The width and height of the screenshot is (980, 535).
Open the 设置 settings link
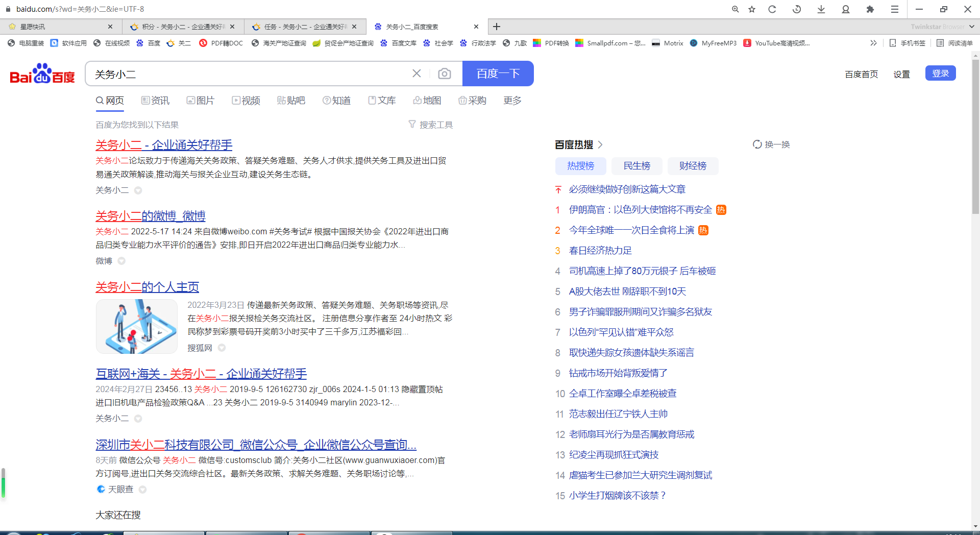point(901,74)
